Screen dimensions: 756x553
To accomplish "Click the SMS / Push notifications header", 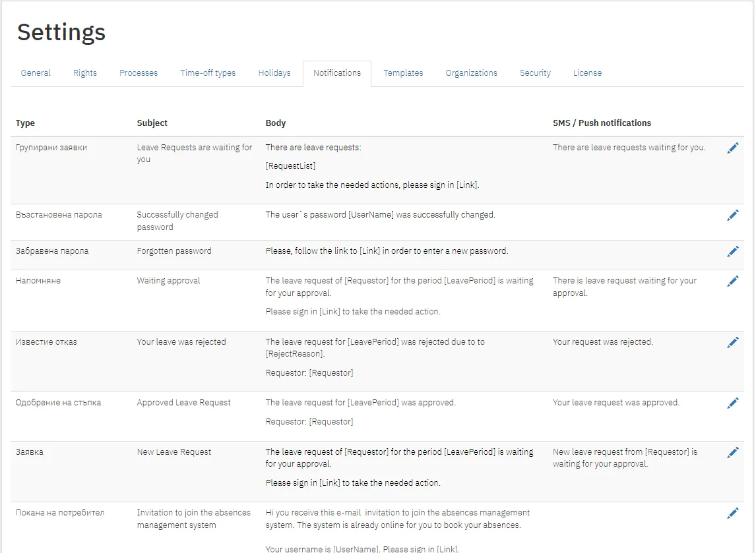I will (602, 123).
